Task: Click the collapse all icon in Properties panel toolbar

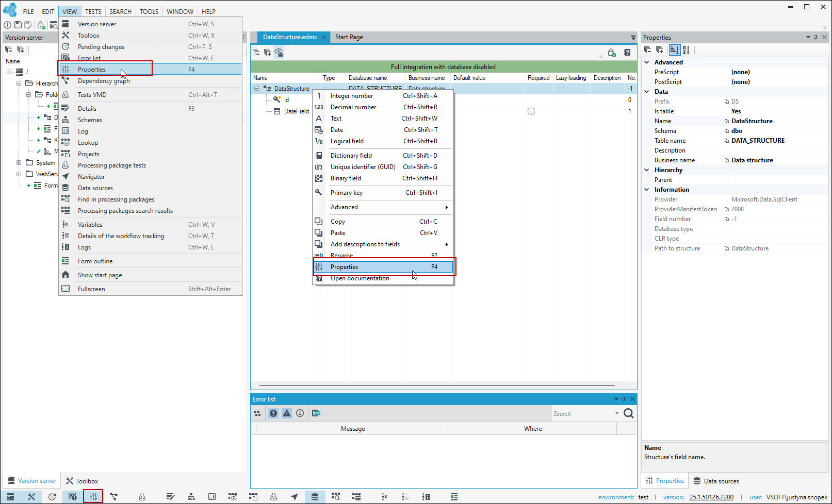Action: pyautogui.click(x=648, y=50)
